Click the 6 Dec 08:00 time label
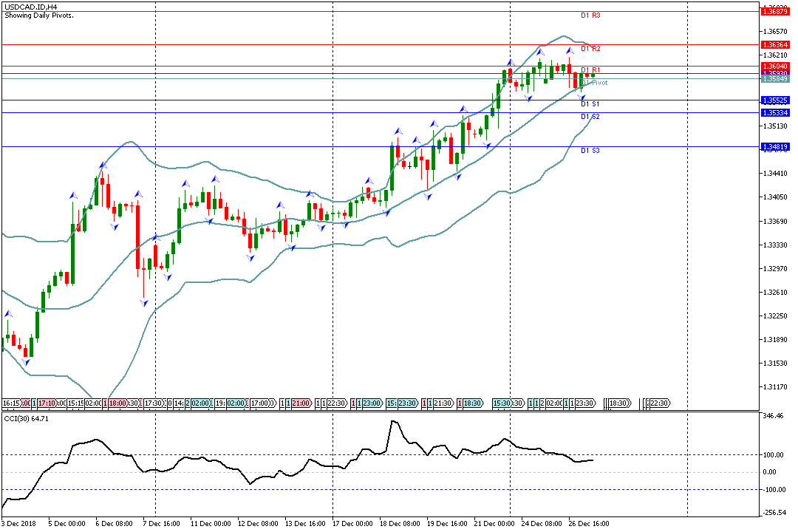Viewport: 798px width, 532px height. tap(114, 523)
